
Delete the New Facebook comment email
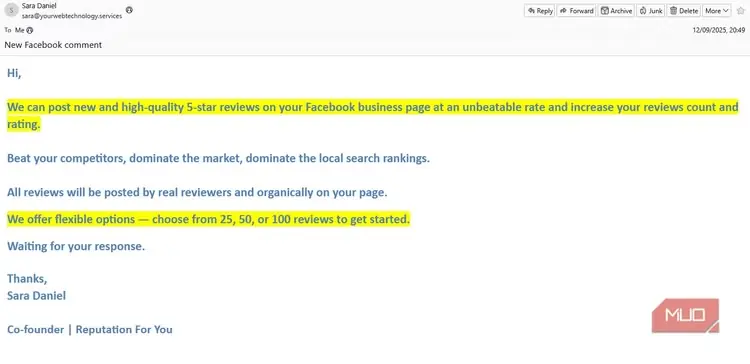coord(684,11)
